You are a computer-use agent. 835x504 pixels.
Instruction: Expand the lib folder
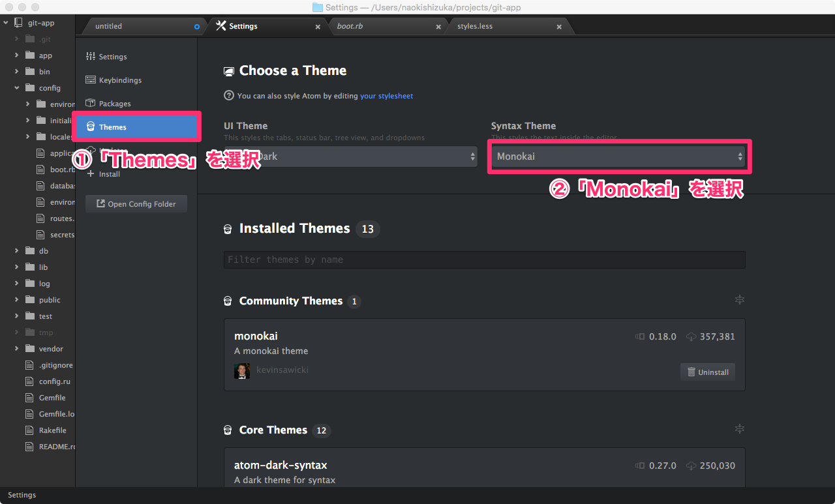point(17,267)
